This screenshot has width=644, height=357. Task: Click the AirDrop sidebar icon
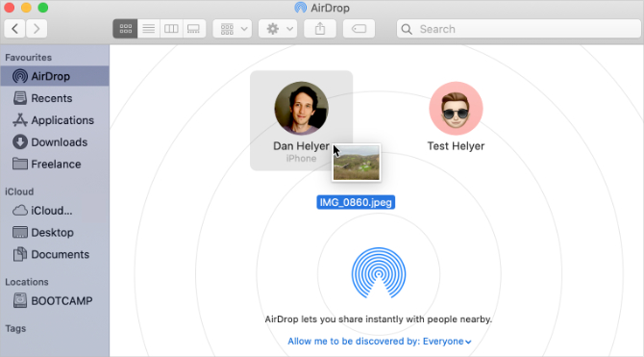(x=20, y=76)
